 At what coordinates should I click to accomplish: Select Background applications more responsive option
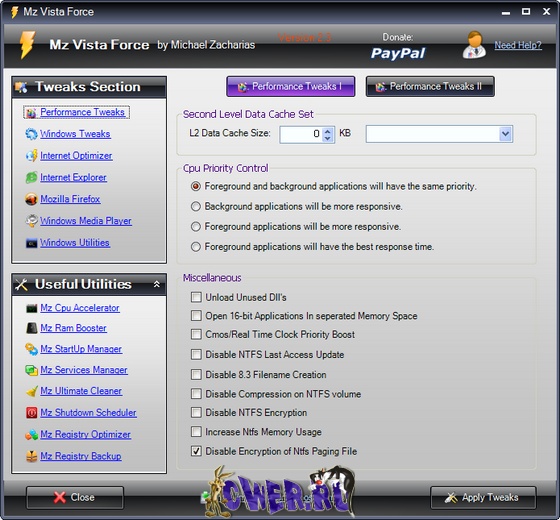196,206
